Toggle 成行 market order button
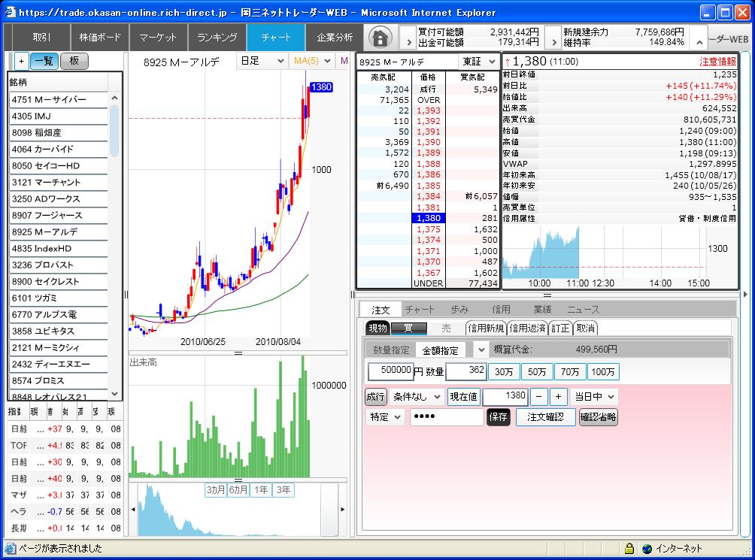This screenshot has height=560, width=755. 376,397
